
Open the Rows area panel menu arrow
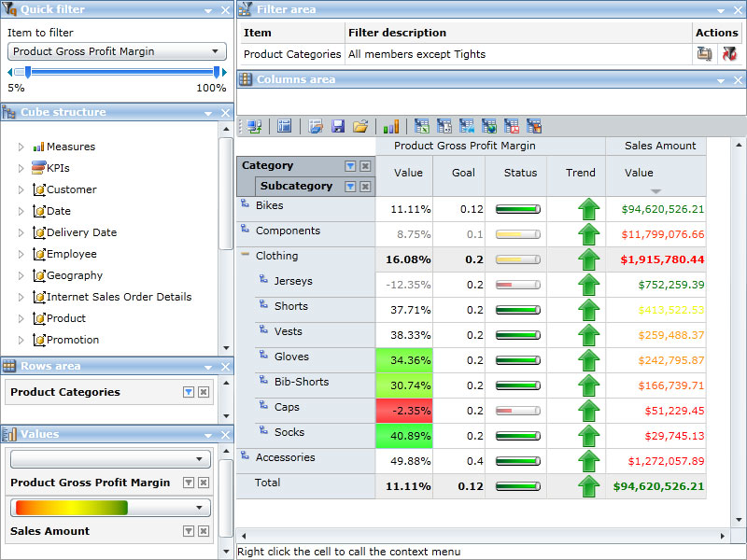(208, 367)
